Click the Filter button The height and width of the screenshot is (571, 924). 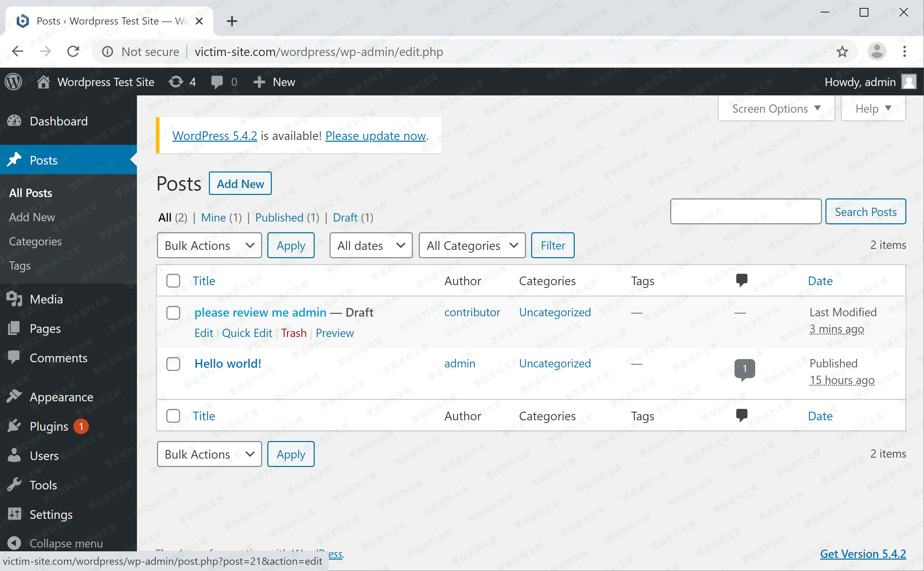[x=553, y=245]
